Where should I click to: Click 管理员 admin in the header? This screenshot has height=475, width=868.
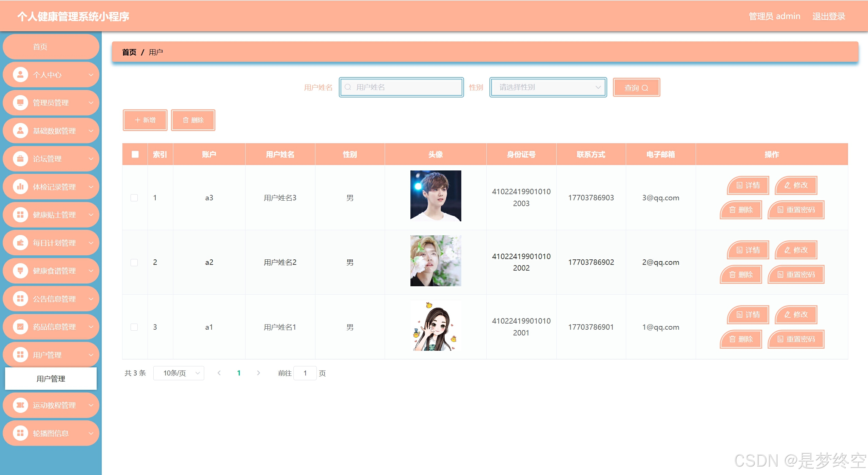(x=774, y=16)
